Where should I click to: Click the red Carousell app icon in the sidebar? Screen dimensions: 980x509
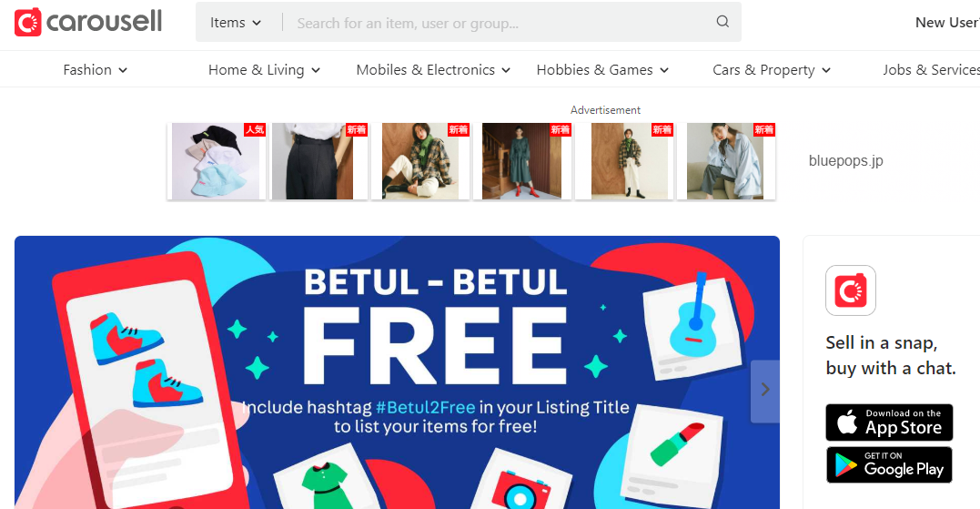click(x=851, y=290)
